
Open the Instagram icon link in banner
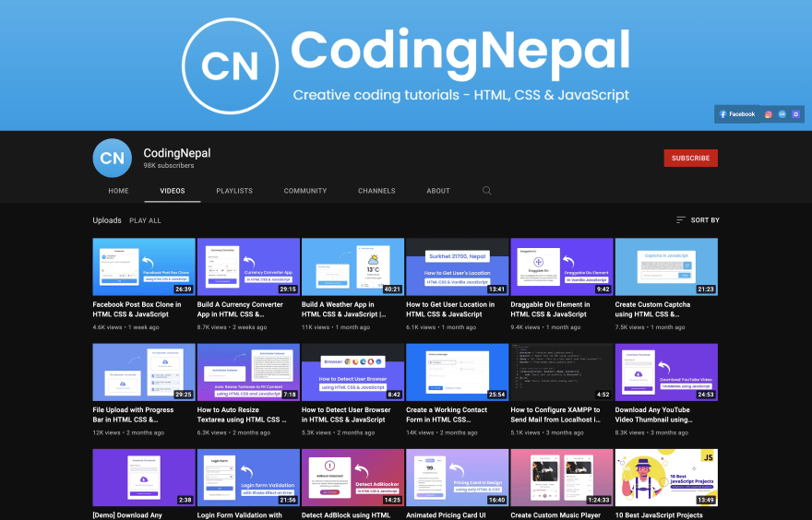click(768, 114)
